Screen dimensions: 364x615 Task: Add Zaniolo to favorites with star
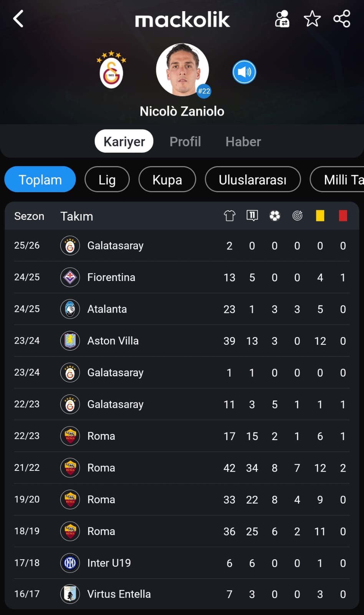[312, 18]
